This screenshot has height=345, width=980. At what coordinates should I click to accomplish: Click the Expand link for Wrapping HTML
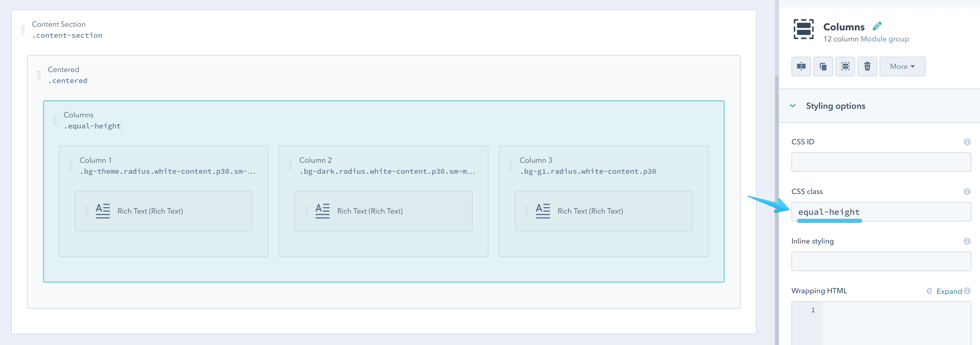click(x=948, y=291)
